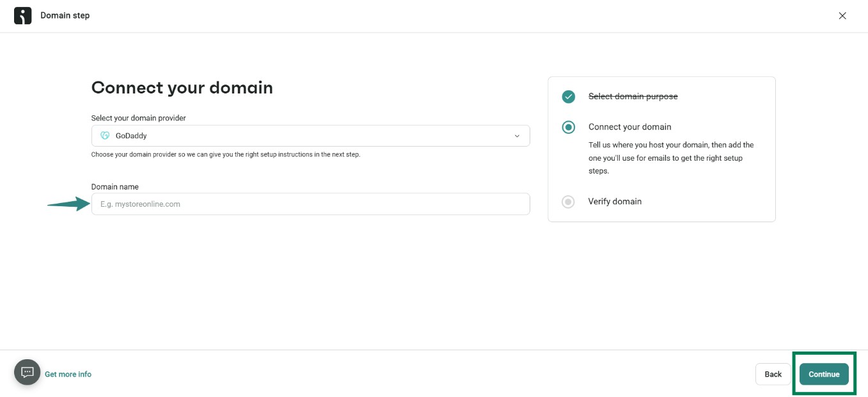Click the completed checkmark for Select domain purpose

(x=569, y=97)
